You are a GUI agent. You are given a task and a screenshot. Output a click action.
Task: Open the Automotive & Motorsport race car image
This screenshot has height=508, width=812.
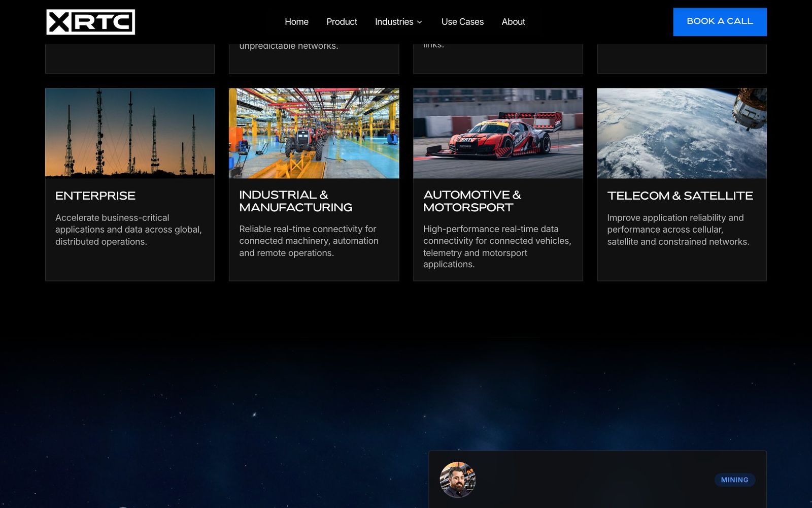pos(498,133)
